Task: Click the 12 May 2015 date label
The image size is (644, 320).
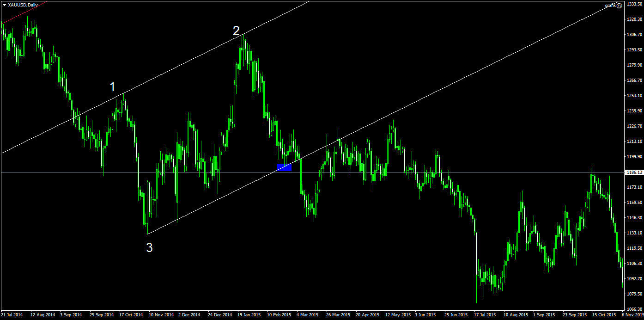Action: click(398, 315)
